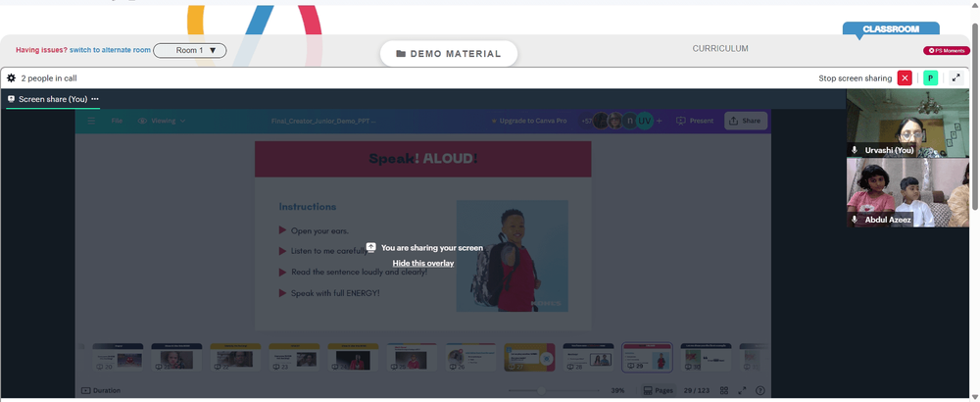Open the Canva hamburger menu

coord(91,121)
